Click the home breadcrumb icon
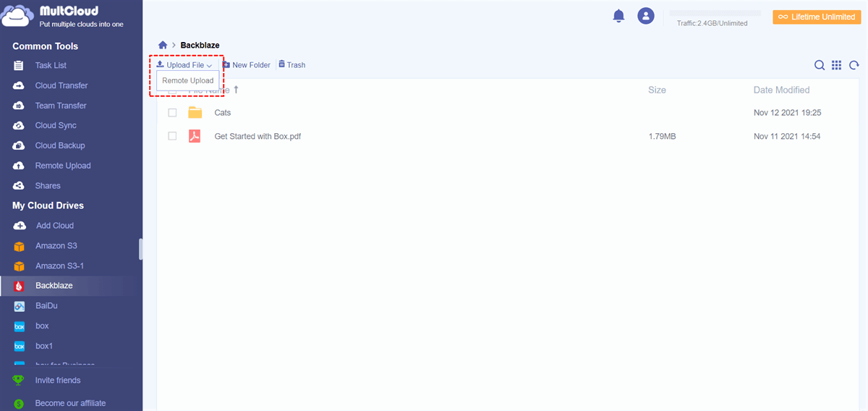Screen dimensions: 868x411 163,45
